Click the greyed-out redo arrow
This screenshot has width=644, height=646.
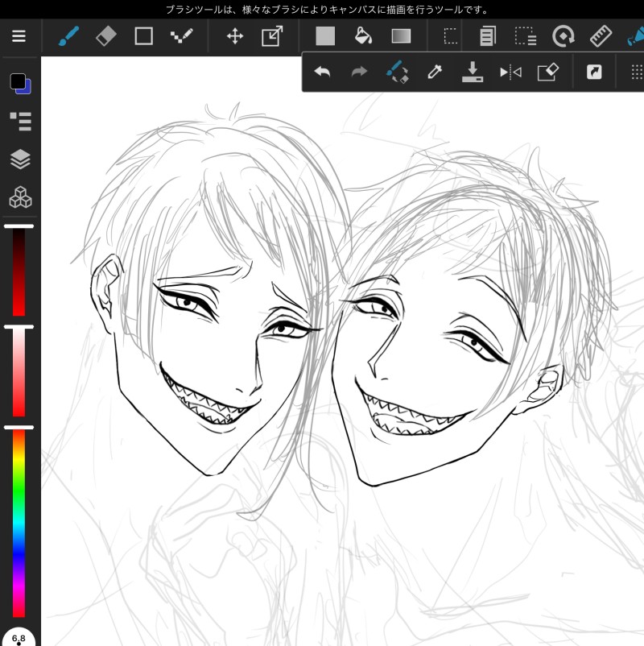click(359, 72)
